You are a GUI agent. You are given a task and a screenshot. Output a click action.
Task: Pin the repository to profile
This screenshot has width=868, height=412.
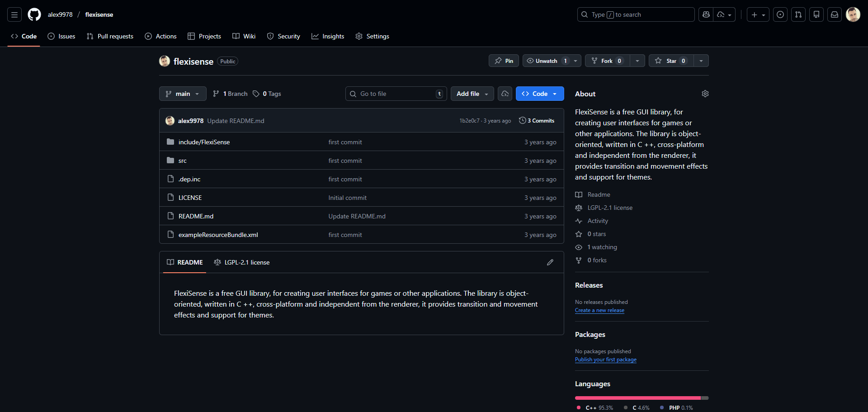504,61
